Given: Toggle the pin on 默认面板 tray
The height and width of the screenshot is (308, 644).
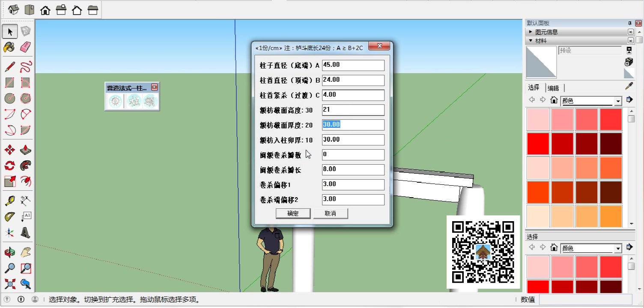Looking at the screenshot, I should click(630, 23).
